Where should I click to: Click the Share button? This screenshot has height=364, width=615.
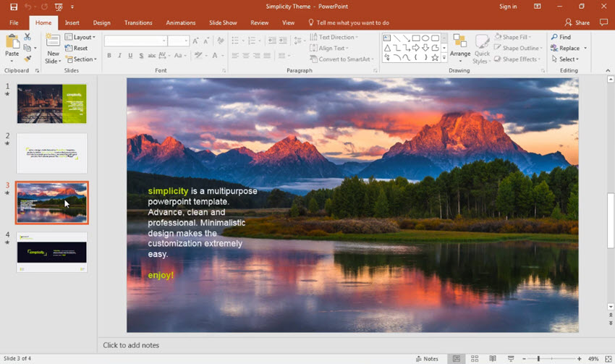(577, 22)
